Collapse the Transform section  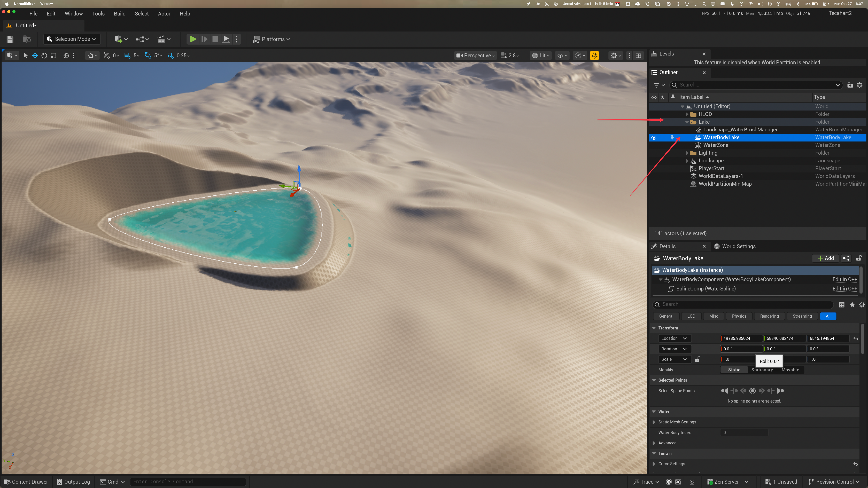pyautogui.click(x=654, y=328)
